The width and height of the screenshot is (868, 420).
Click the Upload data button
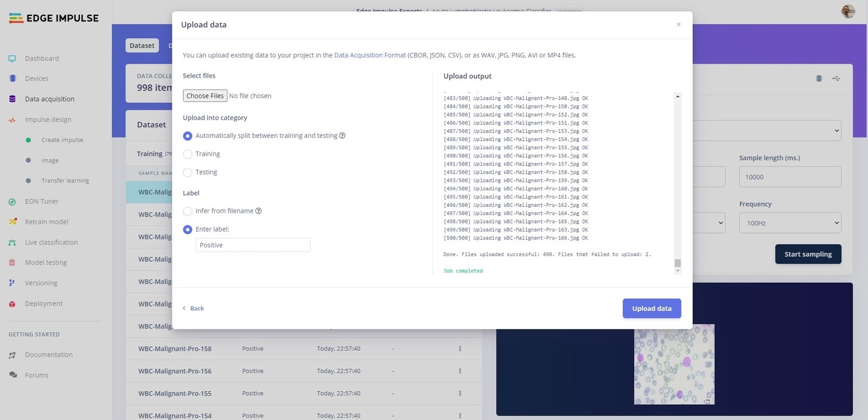652,309
